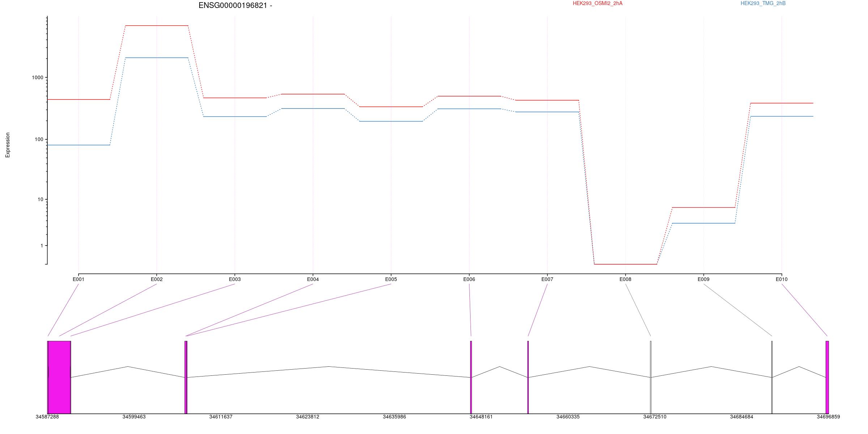Screen dimensions: 868x434
Task: Select exon label E004
Action: tap(313, 279)
